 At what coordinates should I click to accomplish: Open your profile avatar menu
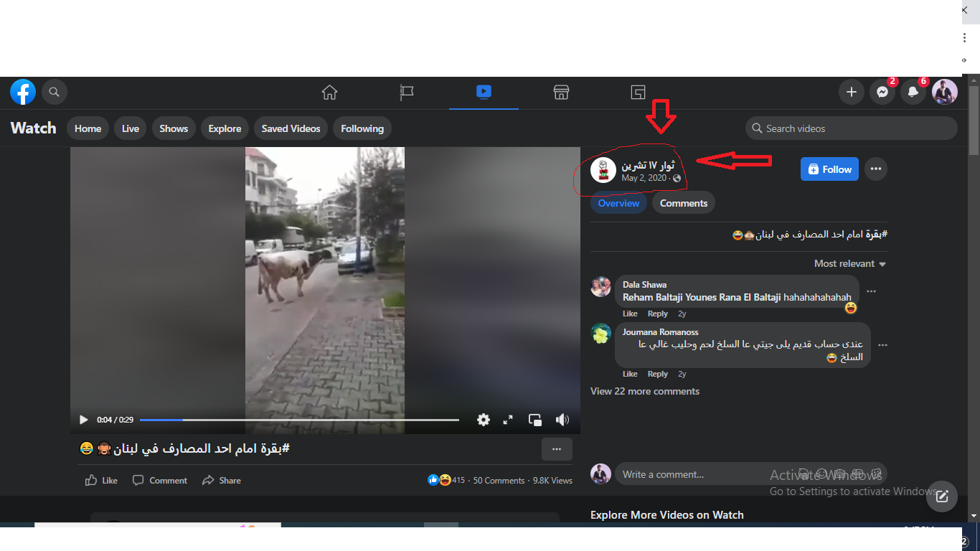pyautogui.click(x=945, y=92)
